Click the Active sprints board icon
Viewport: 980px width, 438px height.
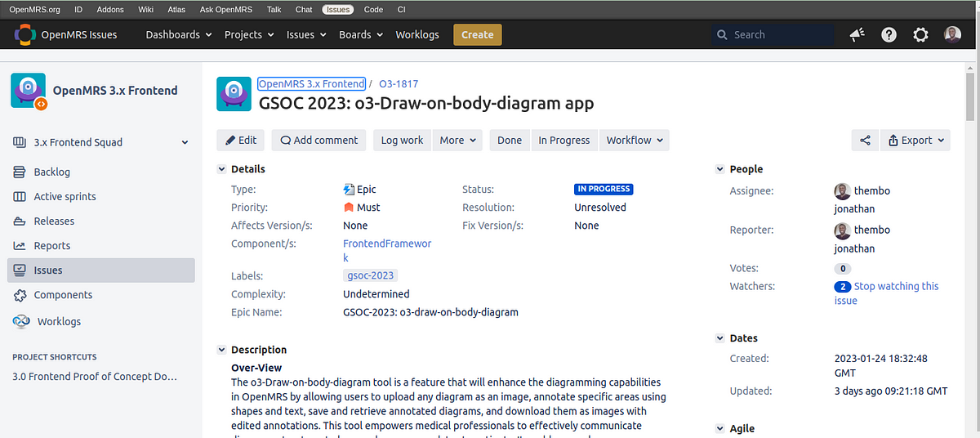coord(20,196)
